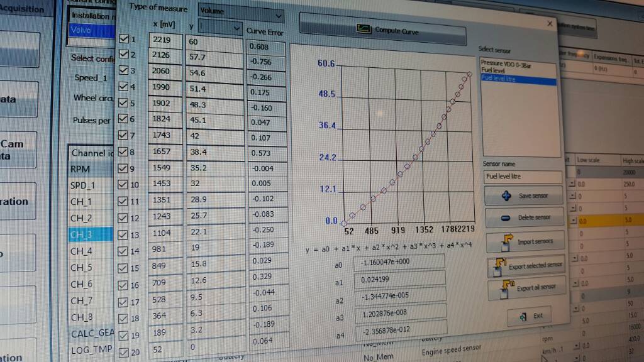
Task: Select CH_1 in background channel list
Action: click(x=91, y=202)
